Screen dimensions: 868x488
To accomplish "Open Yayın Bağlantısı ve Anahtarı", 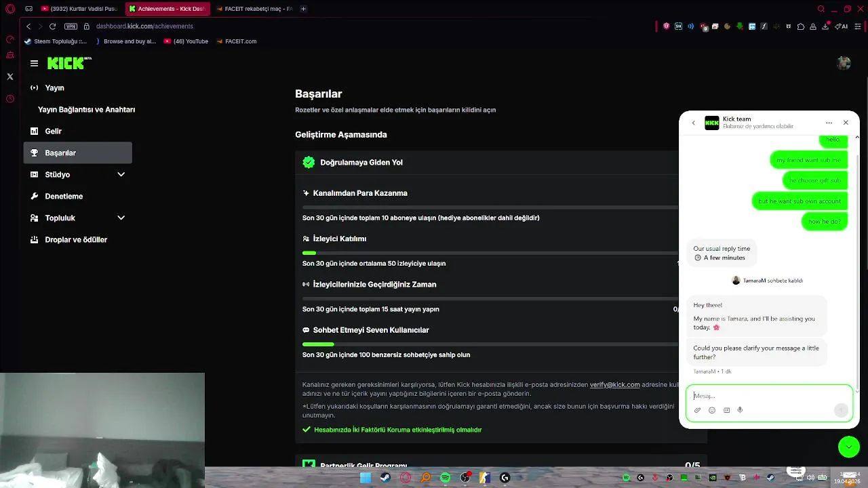I will [x=86, y=110].
